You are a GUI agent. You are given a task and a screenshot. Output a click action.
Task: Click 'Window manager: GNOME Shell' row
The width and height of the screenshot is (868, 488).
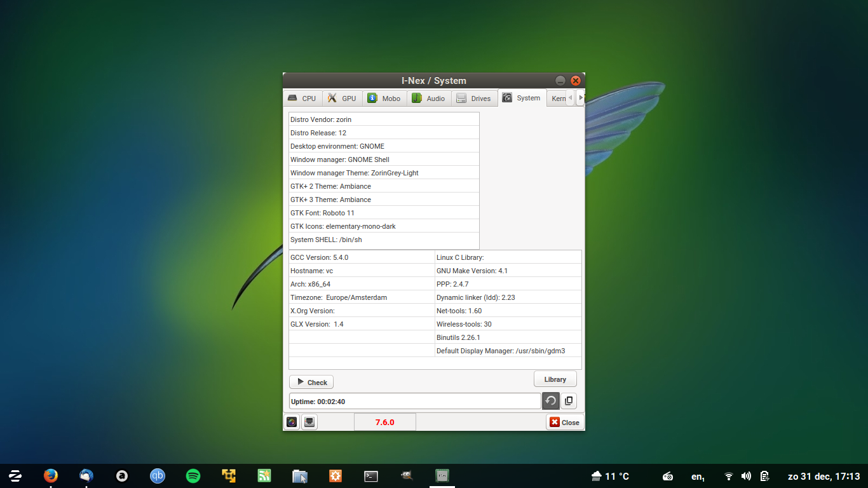[x=384, y=159]
